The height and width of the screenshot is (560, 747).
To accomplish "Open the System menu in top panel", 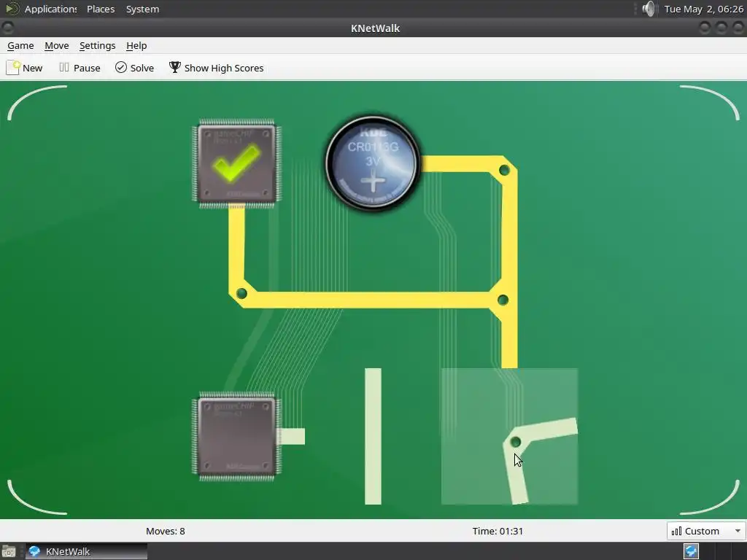I will tap(142, 9).
